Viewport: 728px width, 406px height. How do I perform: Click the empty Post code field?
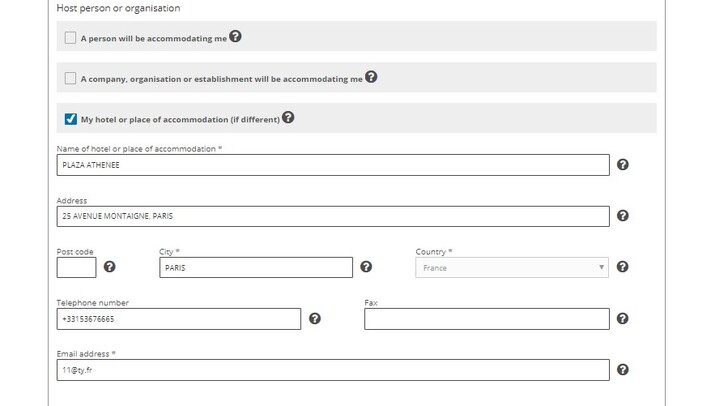click(x=77, y=268)
